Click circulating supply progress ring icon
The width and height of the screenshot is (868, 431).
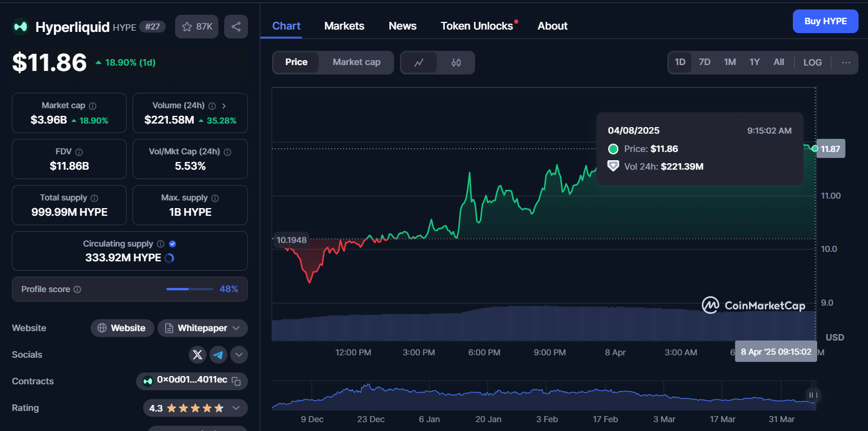click(169, 258)
